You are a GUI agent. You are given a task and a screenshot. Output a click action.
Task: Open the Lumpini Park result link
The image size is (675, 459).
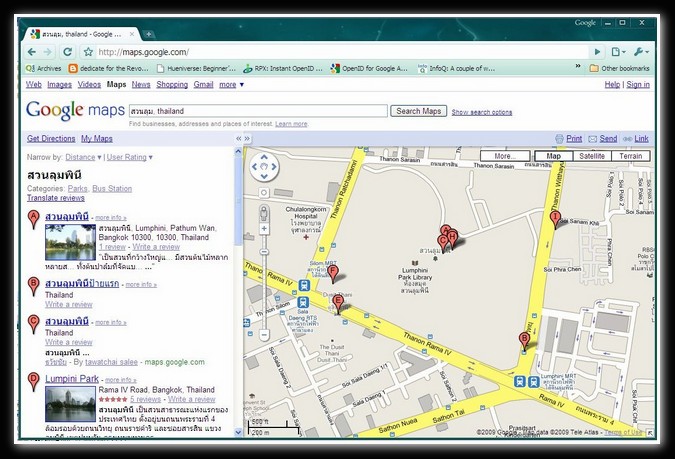[72, 379]
